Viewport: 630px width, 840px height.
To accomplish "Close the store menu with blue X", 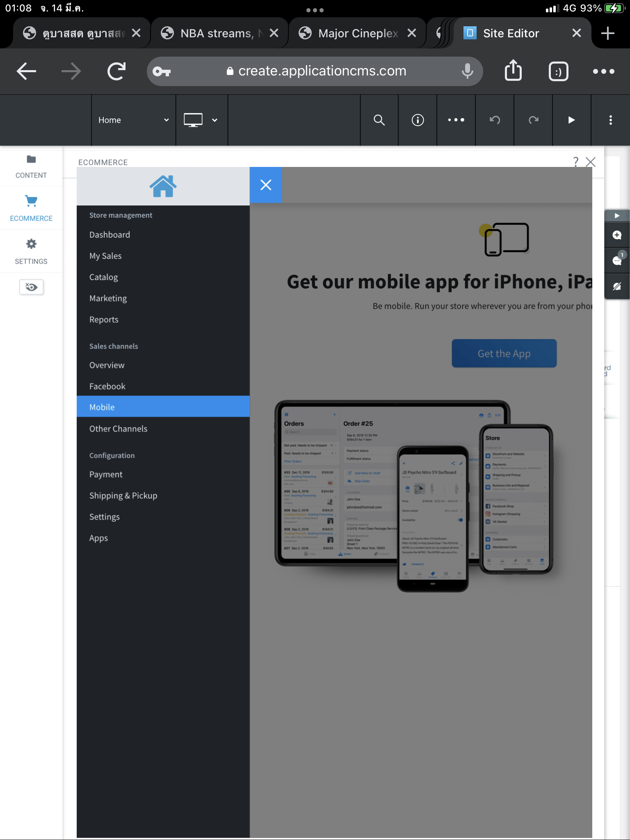I will [266, 185].
